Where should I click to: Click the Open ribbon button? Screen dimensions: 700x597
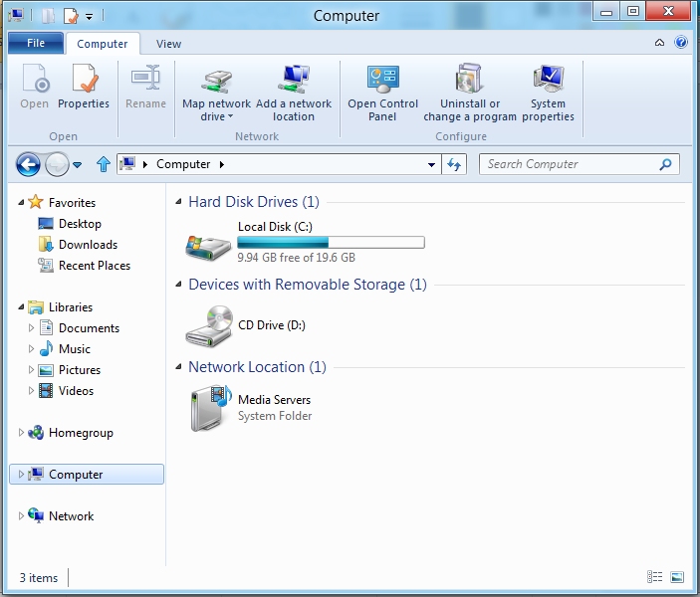click(35, 87)
